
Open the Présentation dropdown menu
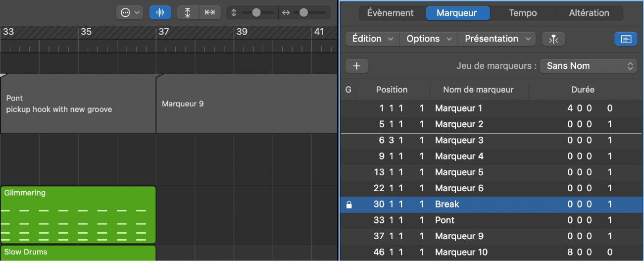pyautogui.click(x=497, y=39)
